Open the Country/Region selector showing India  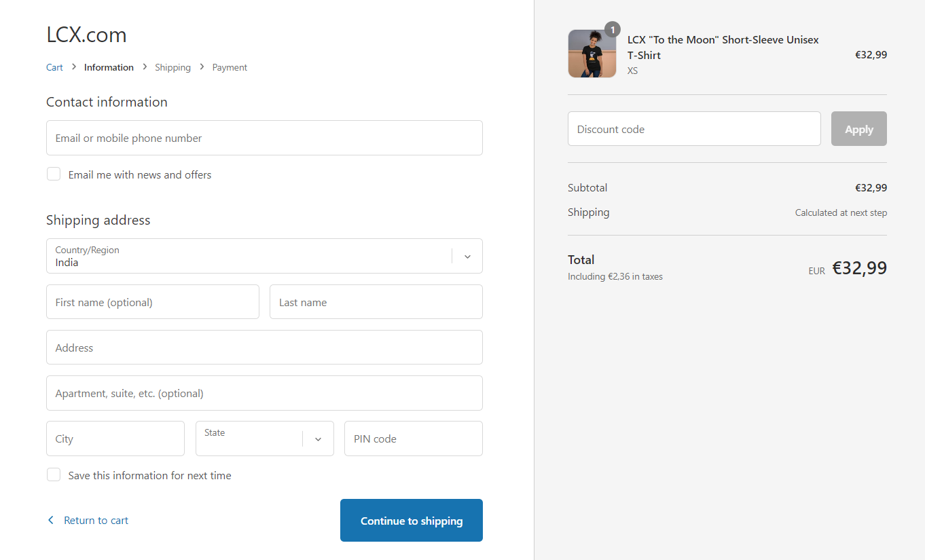point(251,256)
